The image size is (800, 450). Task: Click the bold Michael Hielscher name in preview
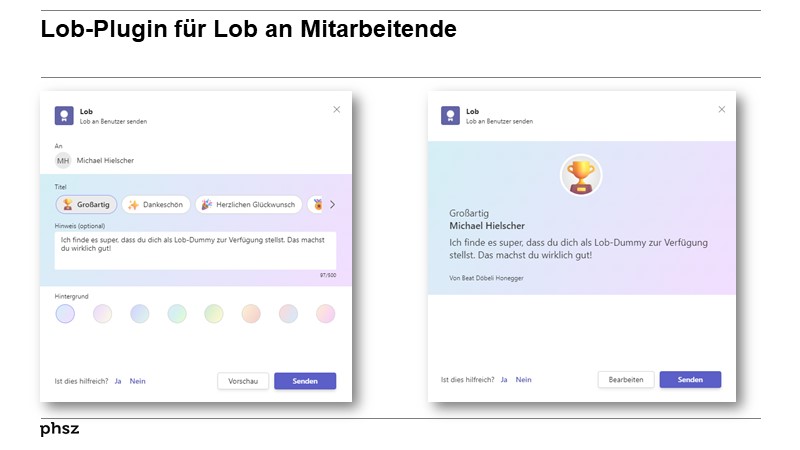coord(487,226)
